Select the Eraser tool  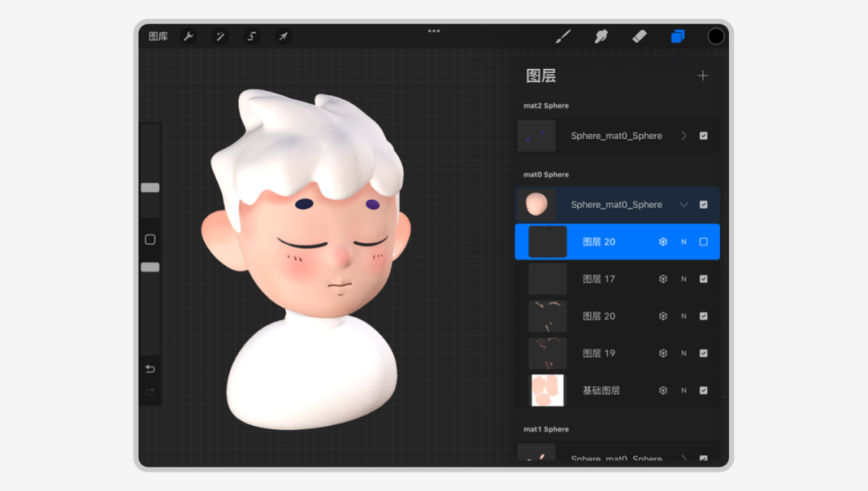pyautogui.click(x=640, y=36)
